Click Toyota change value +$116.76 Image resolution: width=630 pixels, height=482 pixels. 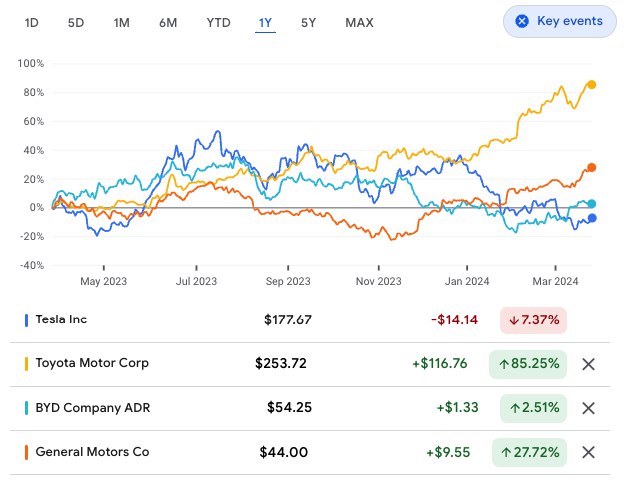(x=440, y=364)
